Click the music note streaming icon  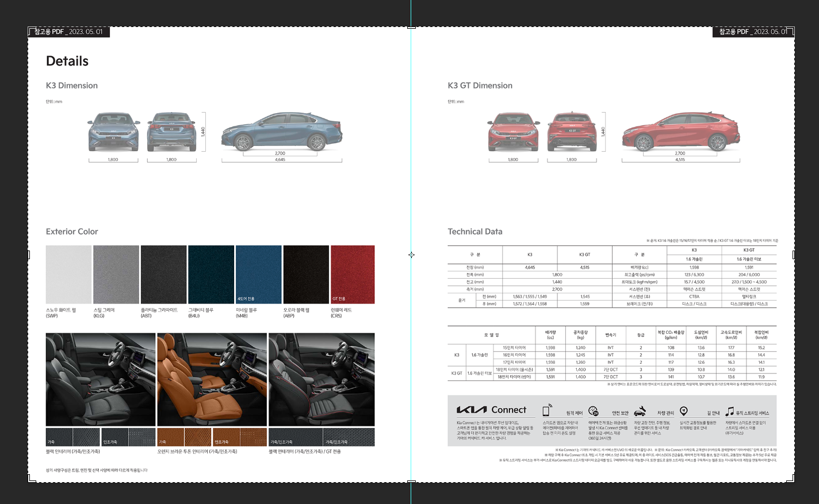[729, 411]
